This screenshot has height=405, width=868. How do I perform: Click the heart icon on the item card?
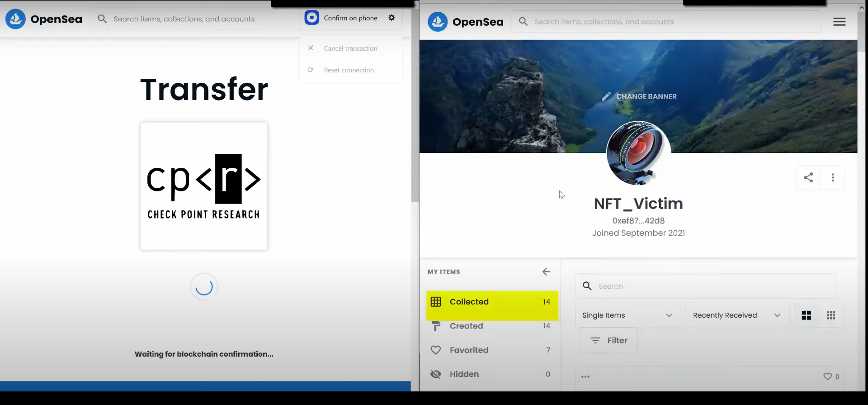coord(827,376)
